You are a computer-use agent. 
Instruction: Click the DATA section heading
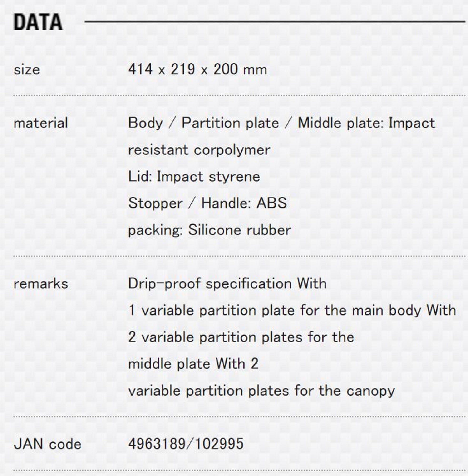pos(38,22)
